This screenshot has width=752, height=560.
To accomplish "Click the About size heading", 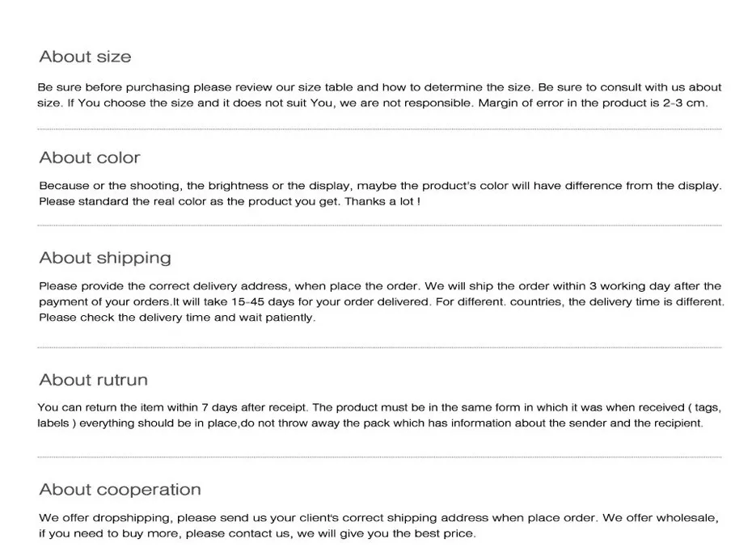I will (x=85, y=57).
